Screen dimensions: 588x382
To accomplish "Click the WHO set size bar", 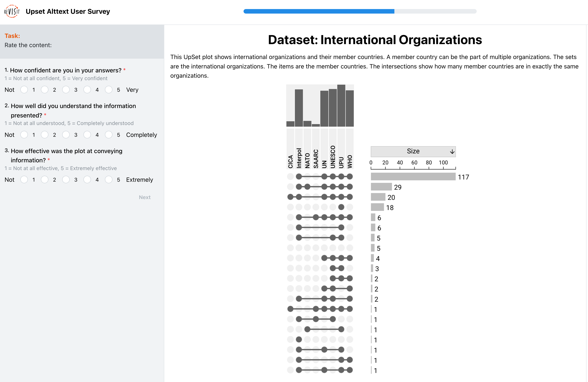I will (x=350, y=108).
